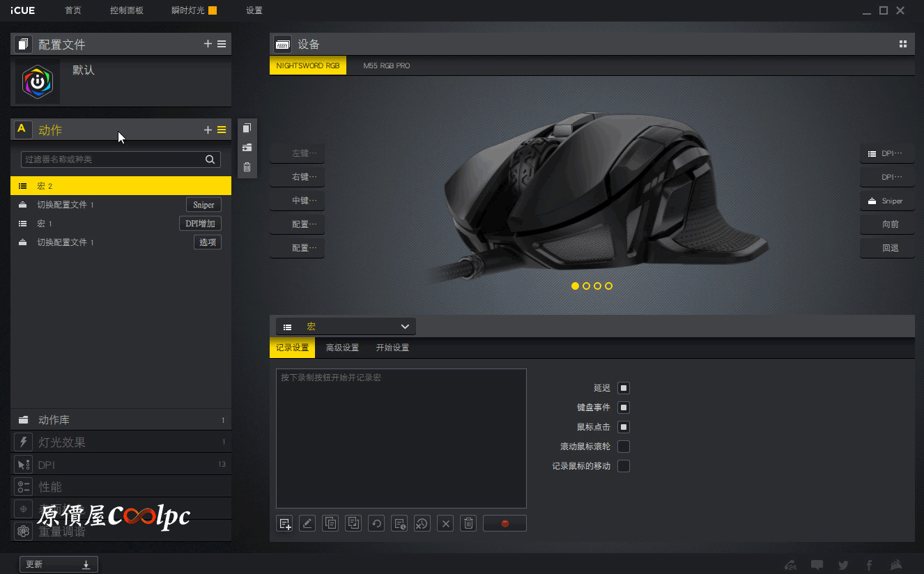Add a new action with the plus icon

(208, 130)
